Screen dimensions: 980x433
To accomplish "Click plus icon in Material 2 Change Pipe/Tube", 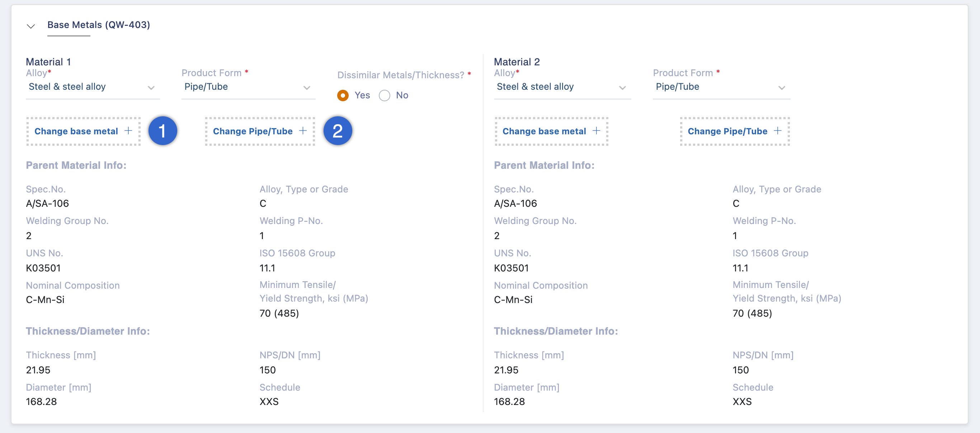I will coord(778,131).
